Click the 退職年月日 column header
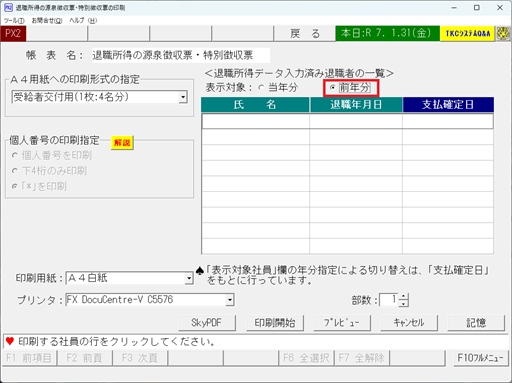This screenshot has width=512, height=383. 356,105
